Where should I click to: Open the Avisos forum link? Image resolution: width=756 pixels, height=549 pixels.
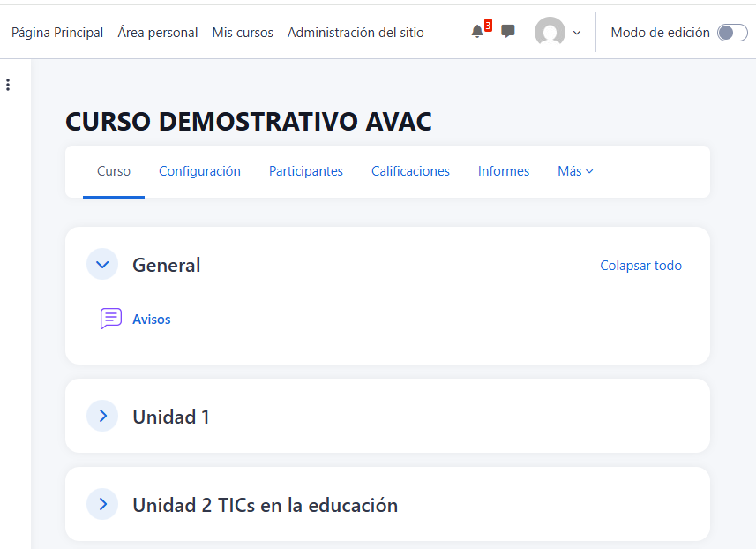(x=152, y=320)
